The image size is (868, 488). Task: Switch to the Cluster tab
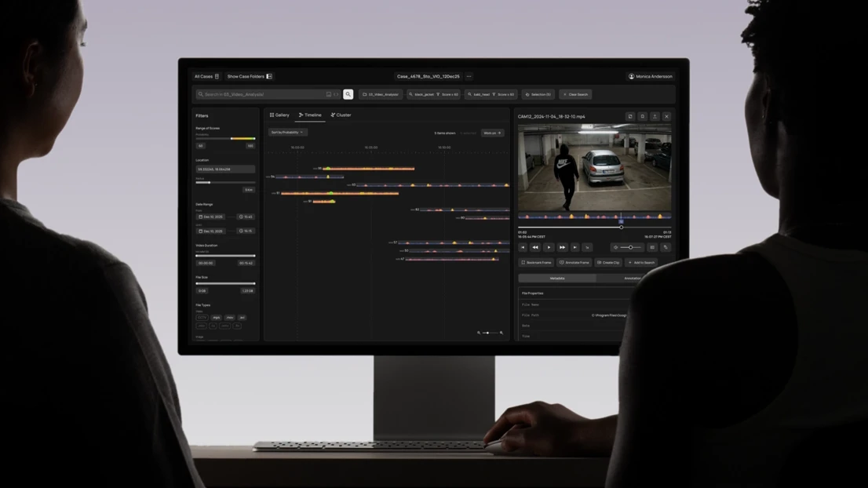click(341, 115)
